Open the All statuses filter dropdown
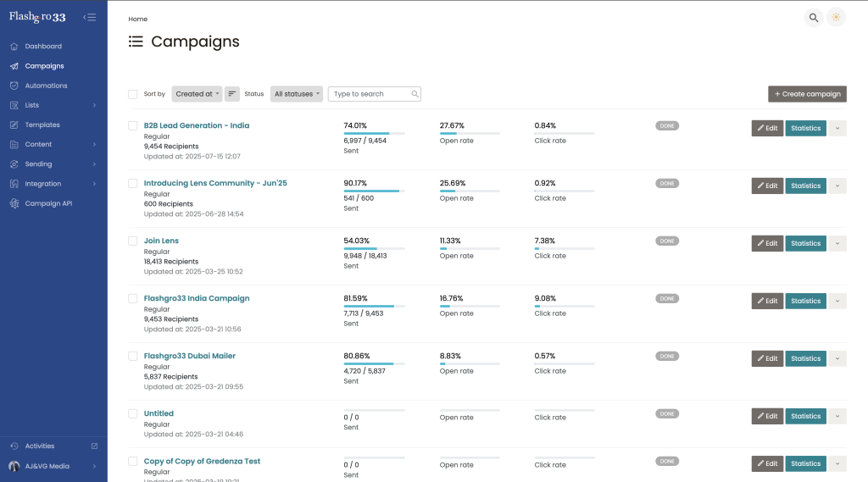 pyautogui.click(x=297, y=94)
